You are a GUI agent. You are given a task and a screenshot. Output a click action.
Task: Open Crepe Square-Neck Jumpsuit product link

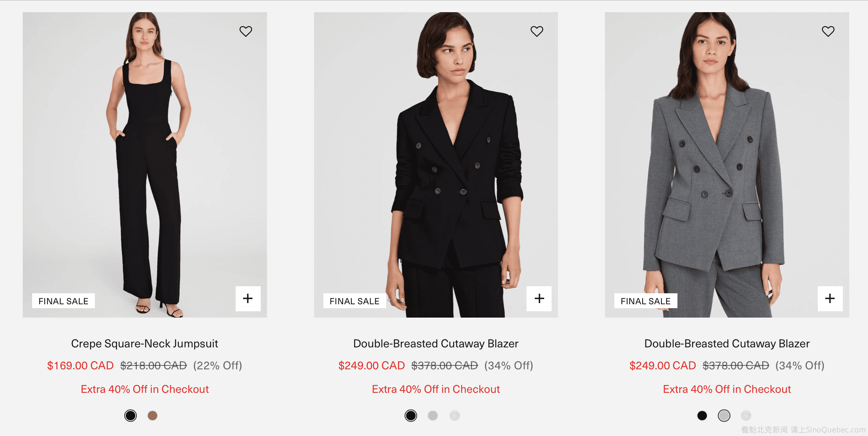coord(145,344)
